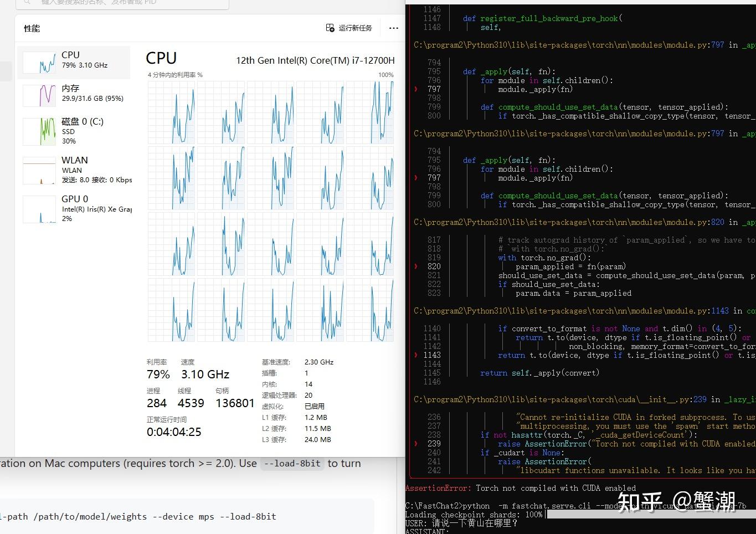The width and height of the screenshot is (756, 534).
Task: Click the 速度 3.10 GHz value
Action: tap(205, 374)
